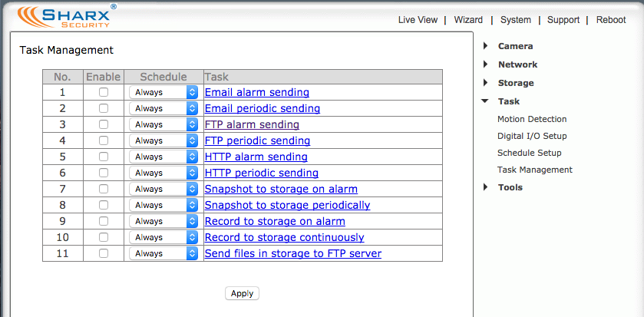Click the Sharx Security logo
This screenshot has width=644, height=317.
[x=67, y=15]
